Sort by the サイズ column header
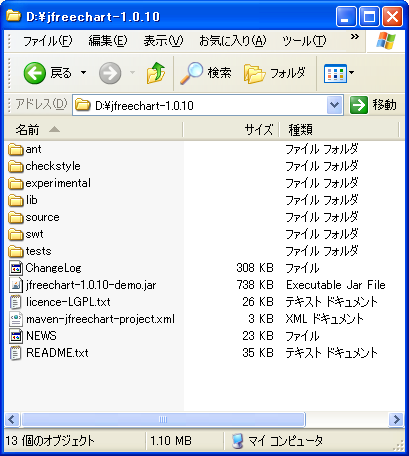 231,130
